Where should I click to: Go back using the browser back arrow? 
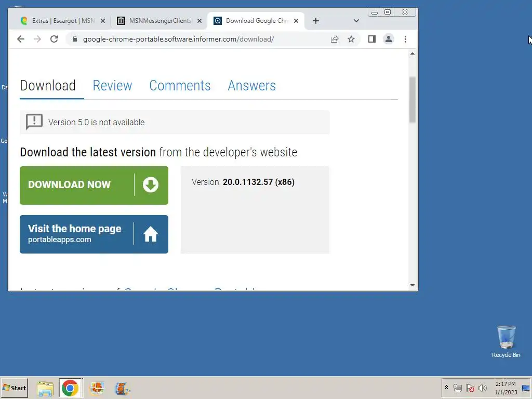click(21, 39)
